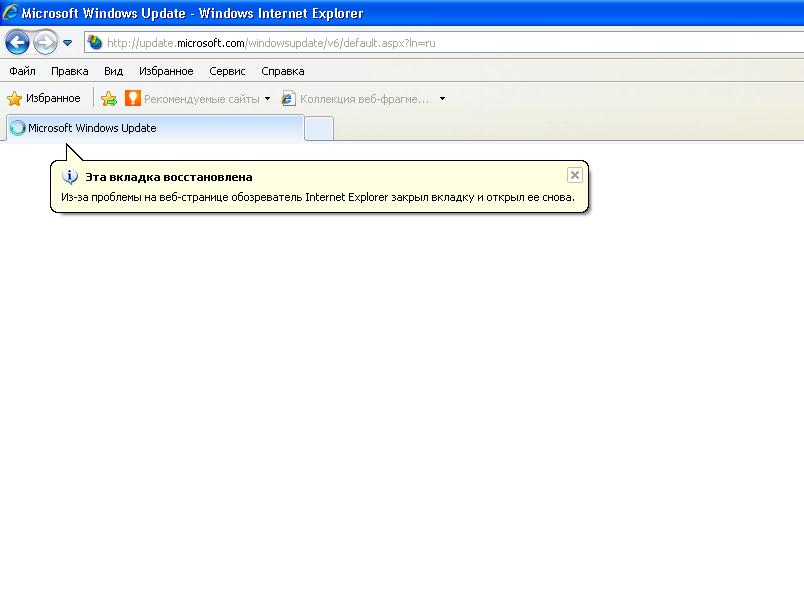
Task: Click the address bar URL field
Action: pyautogui.click(x=444, y=43)
